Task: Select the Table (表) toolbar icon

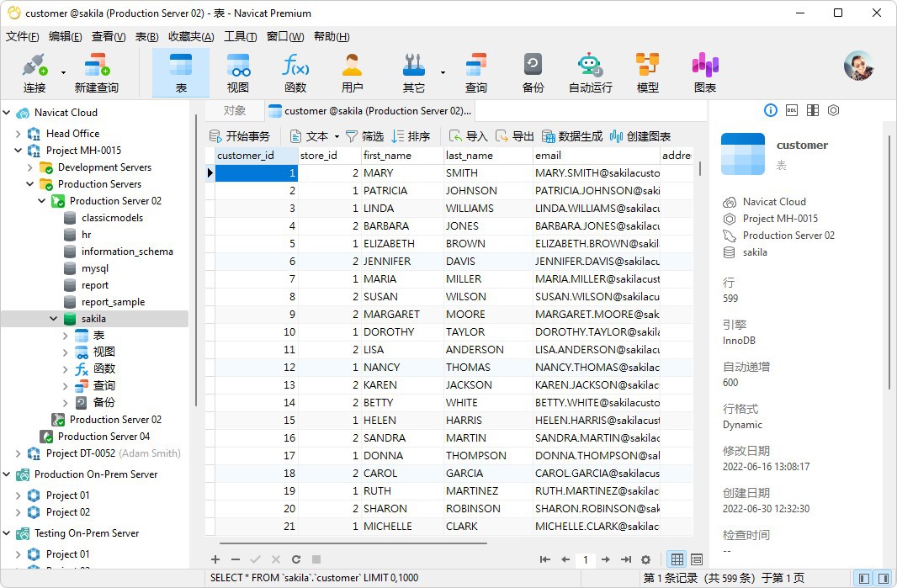Action: click(x=181, y=72)
